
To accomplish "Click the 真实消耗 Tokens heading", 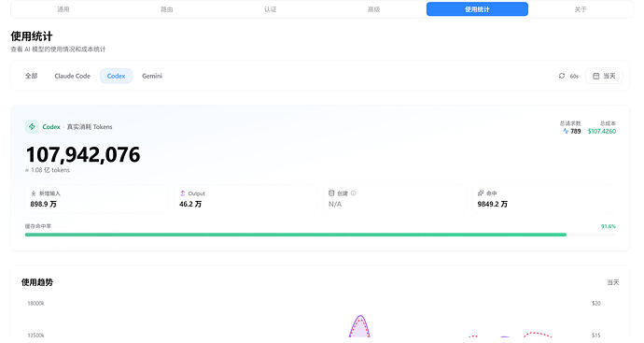I will [x=90, y=127].
